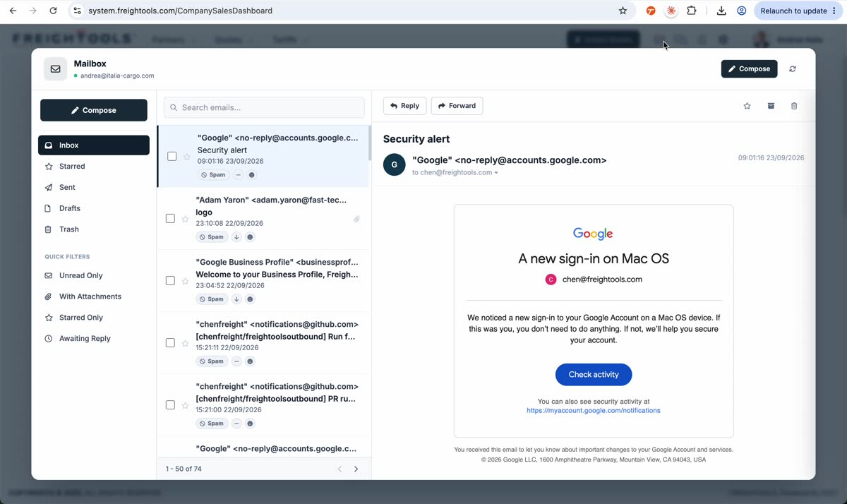
Task: Open Drafts folder
Action: click(x=94, y=208)
